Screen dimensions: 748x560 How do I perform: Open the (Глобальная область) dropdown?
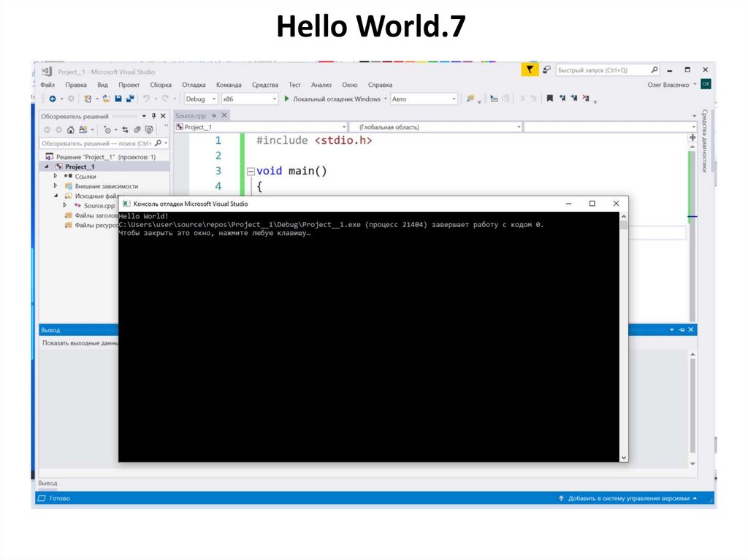[435, 127]
